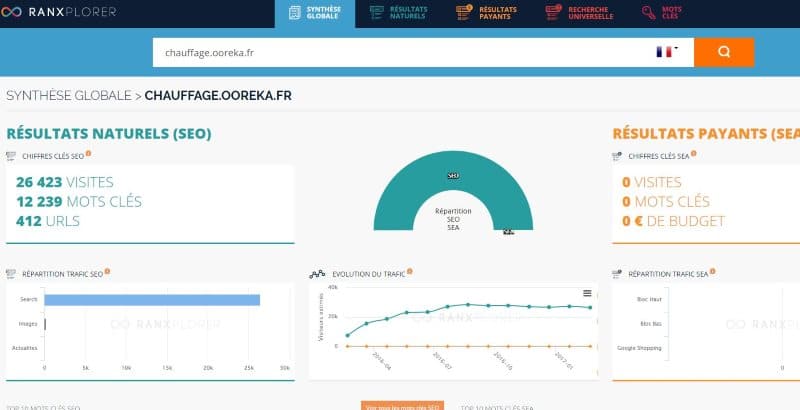Click the Répartition Trafic SEA info badge

pyautogui.click(x=712, y=271)
